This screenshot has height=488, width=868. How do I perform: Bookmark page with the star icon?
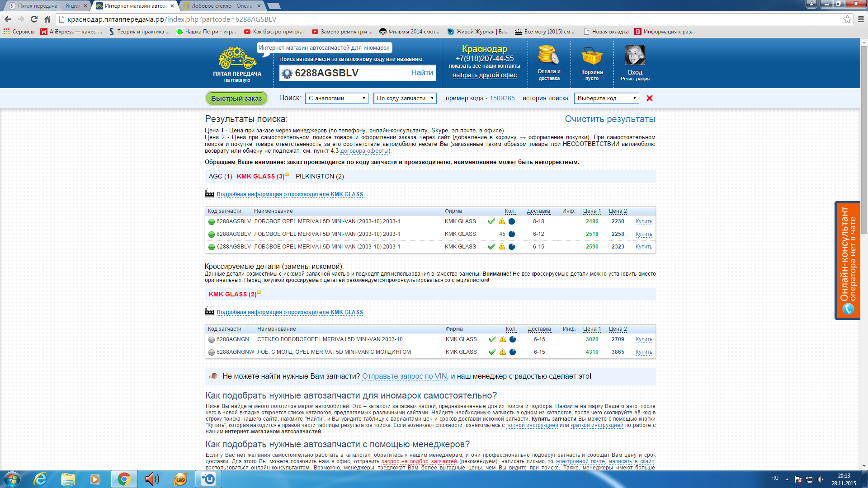[847, 19]
